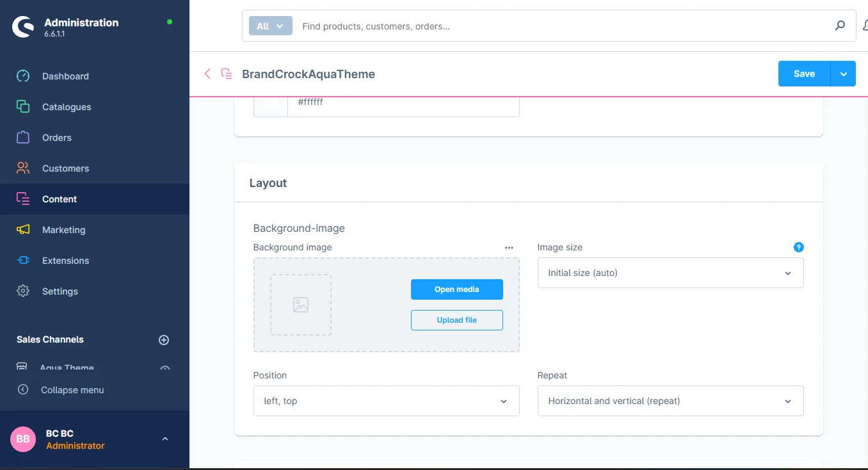Click the search magnifier icon
Viewport: 868px width, 470px height.
[840, 26]
